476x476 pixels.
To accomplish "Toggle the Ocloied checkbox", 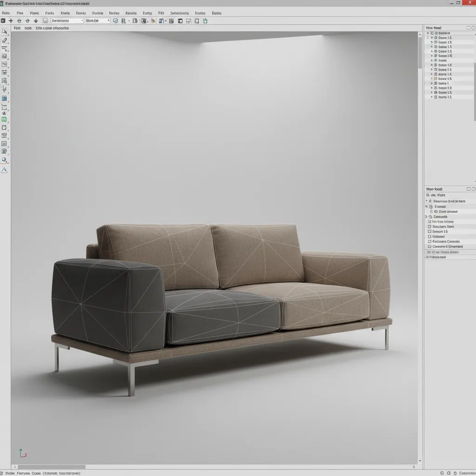I will (x=430, y=237).
